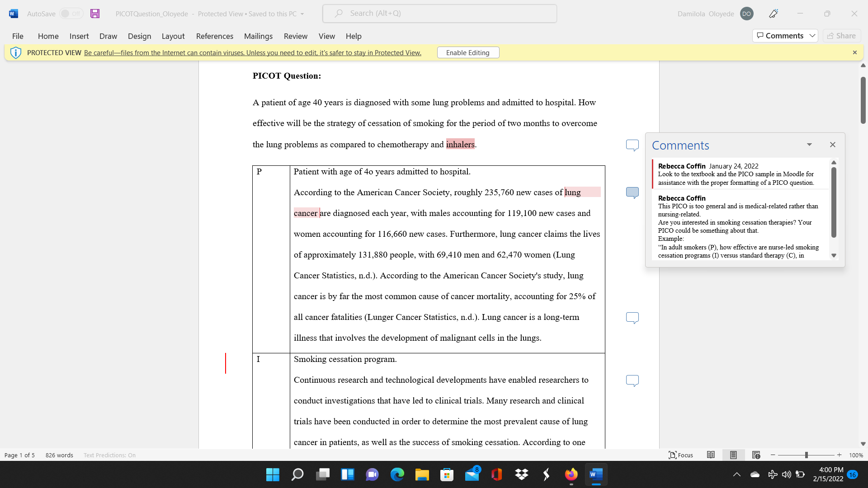Open comment balloon beside the inhalers line
The height and width of the screenshot is (488, 868).
(x=632, y=145)
